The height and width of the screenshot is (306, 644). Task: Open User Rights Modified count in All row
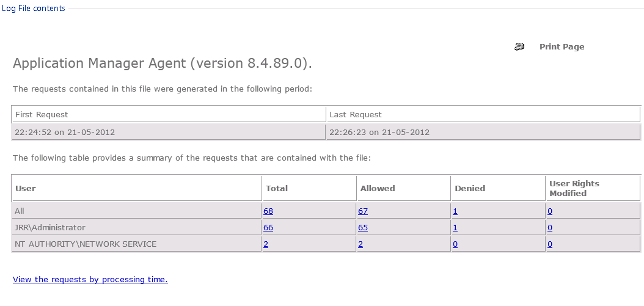pos(550,211)
